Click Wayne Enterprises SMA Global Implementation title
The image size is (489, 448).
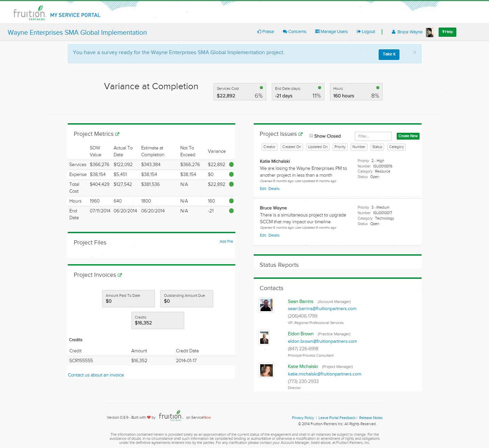[x=77, y=32]
